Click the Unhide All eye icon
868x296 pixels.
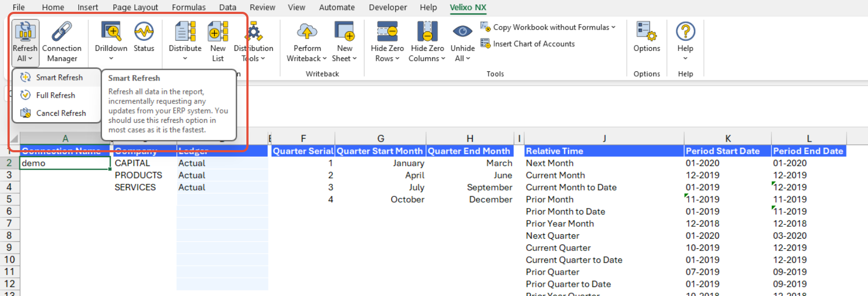pyautogui.click(x=462, y=32)
